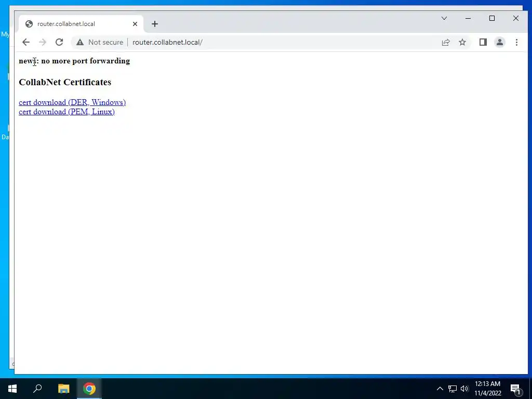Reload the router.collabnet.local page

tap(59, 42)
